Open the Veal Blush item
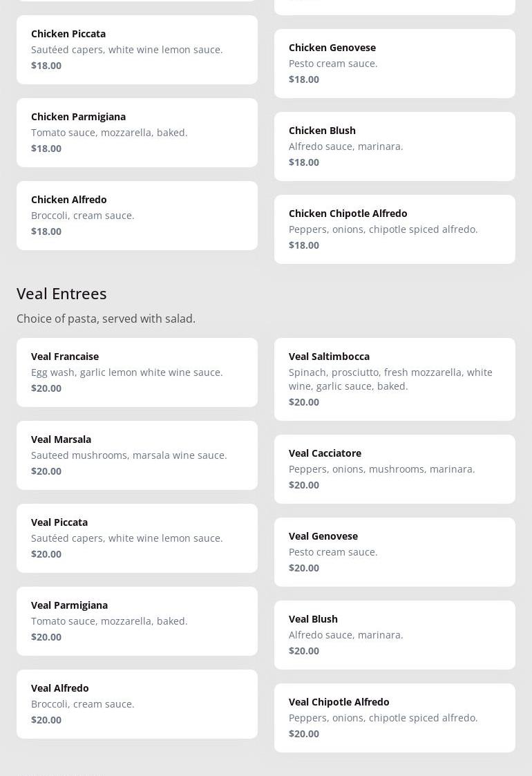The width and height of the screenshot is (532, 776). tap(395, 635)
